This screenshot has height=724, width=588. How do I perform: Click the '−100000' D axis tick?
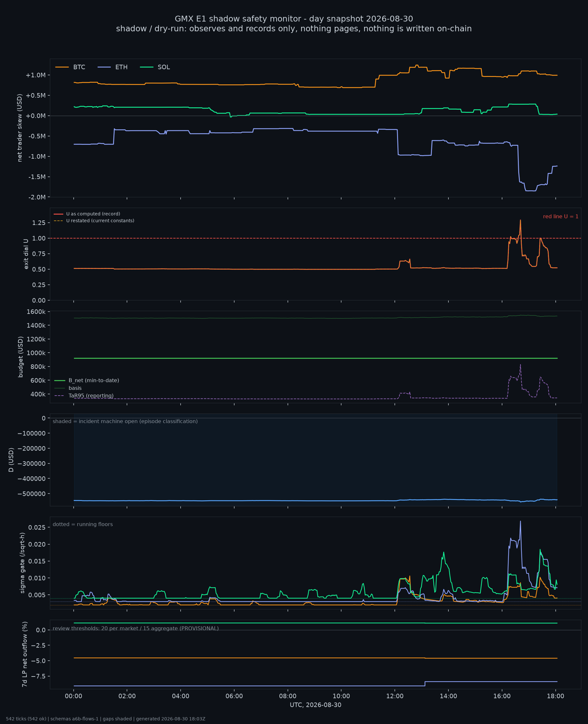(x=32, y=433)
